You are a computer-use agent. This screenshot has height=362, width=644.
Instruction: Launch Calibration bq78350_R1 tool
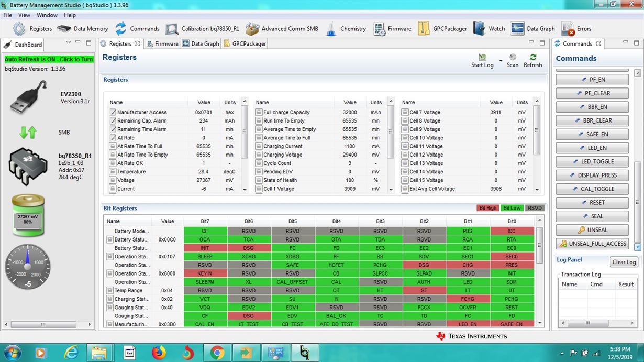tap(202, 29)
